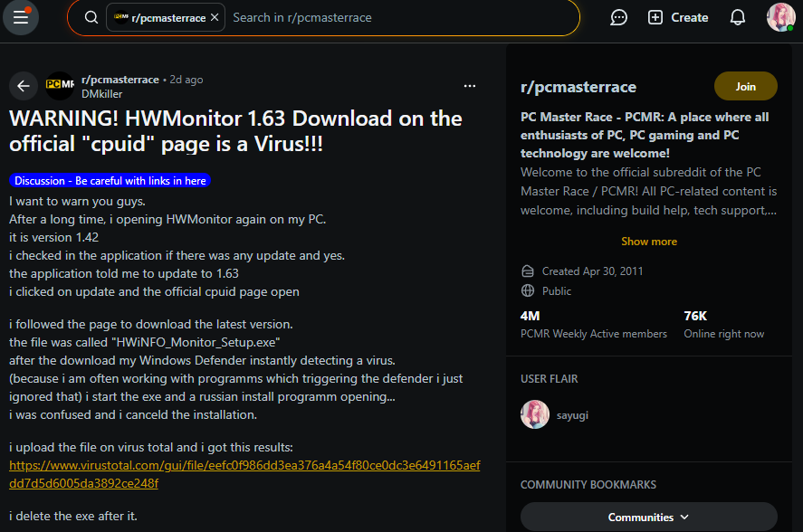This screenshot has height=532, width=803.
Task: Go back using the arrow icon
Action: tap(24, 86)
